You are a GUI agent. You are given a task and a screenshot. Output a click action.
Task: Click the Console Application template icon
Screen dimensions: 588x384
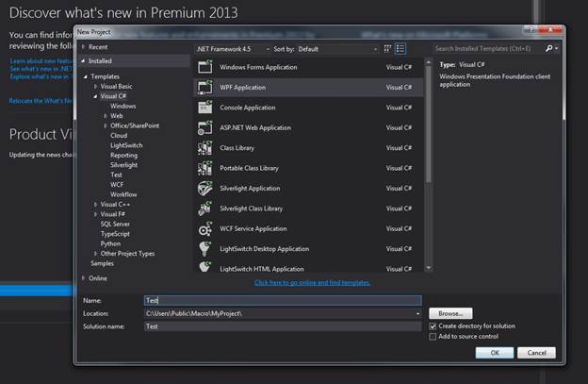[205, 108]
